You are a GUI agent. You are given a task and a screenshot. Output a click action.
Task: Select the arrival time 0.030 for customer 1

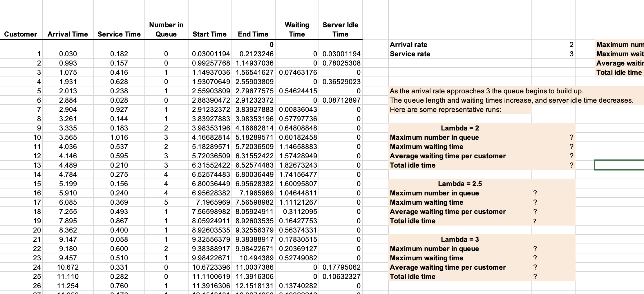(67, 54)
